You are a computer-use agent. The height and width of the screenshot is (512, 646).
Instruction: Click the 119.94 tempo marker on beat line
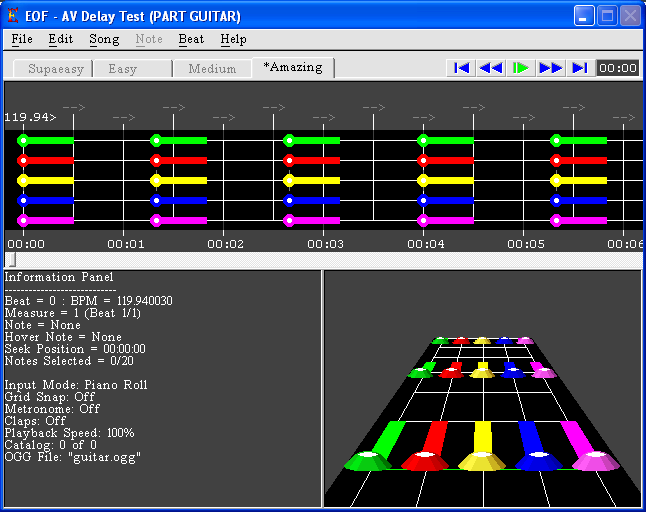point(30,117)
